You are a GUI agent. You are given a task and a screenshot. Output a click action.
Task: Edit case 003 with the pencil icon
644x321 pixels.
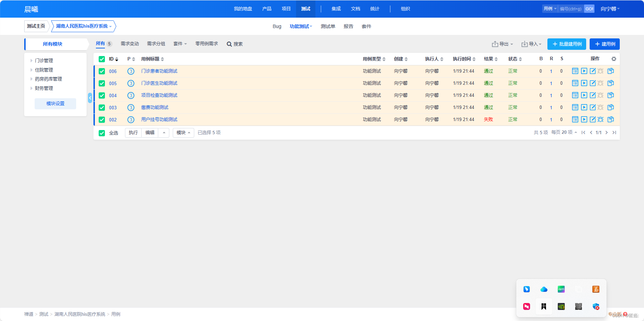click(593, 107)
